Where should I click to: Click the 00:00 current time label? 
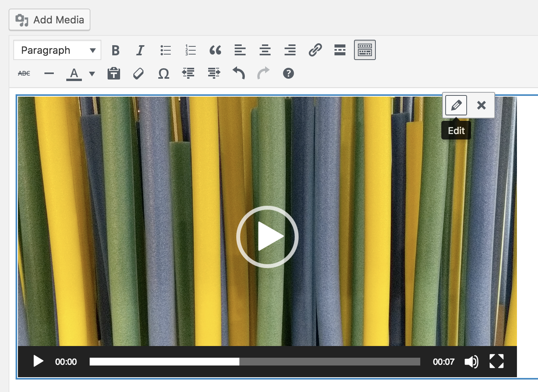pyautogui.click(x=66, y=362)
